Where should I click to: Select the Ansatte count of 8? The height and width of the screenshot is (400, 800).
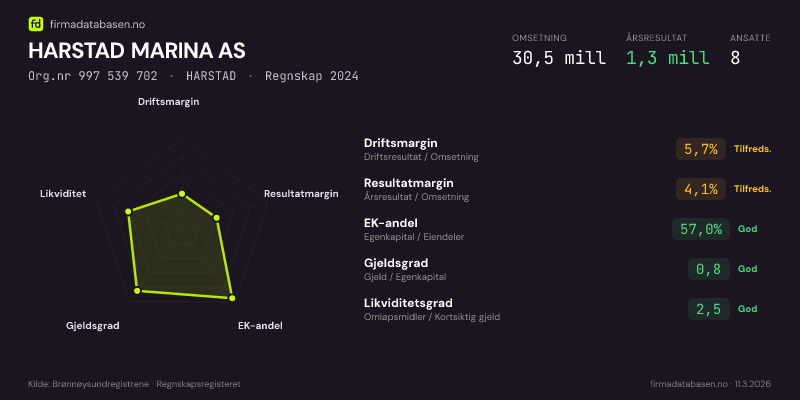(x=735, y=58)
